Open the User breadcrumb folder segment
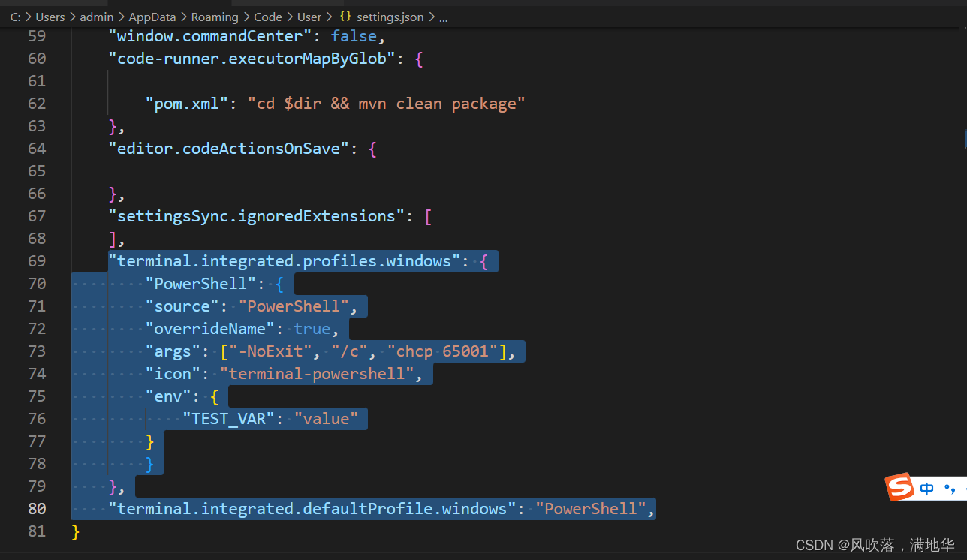The height and width of the screenshot is (560, 967). (x=309, y=17)
